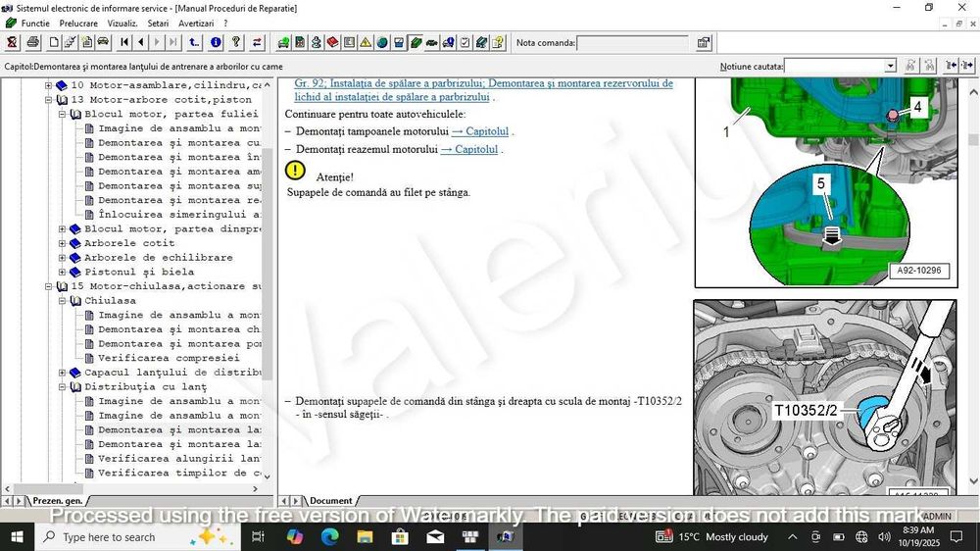Select 'Verificarea compresiei' in the tree

coord(169,359)
